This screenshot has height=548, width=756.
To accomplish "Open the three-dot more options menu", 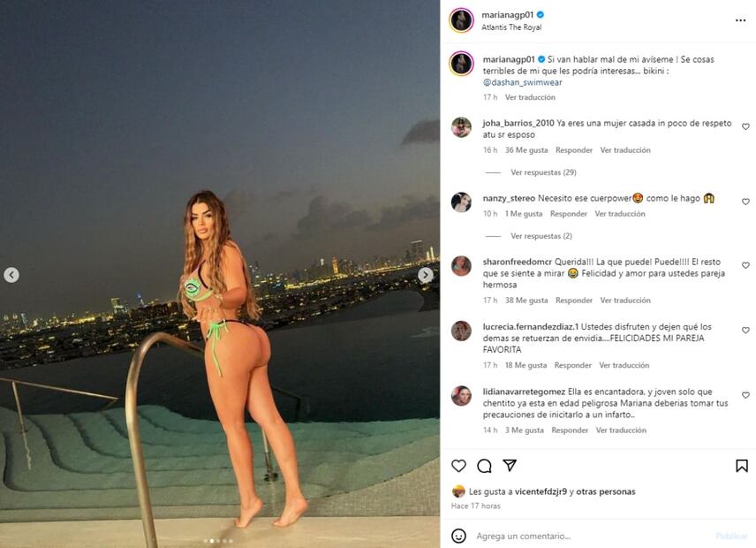I will (740, 20).
